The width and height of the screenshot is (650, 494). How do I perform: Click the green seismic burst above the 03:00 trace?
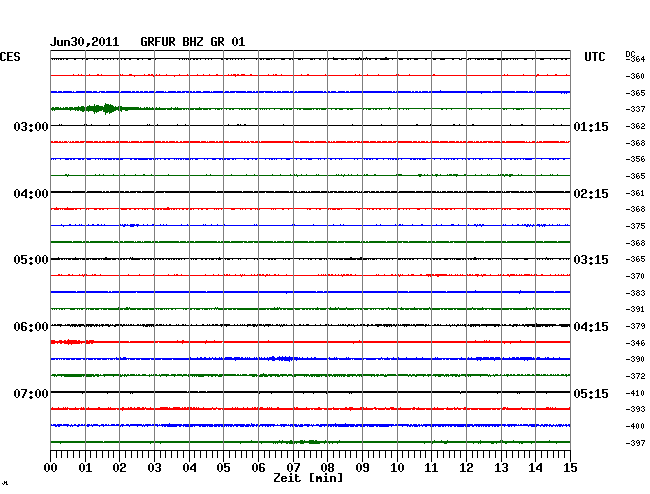[x=104, y=109]
